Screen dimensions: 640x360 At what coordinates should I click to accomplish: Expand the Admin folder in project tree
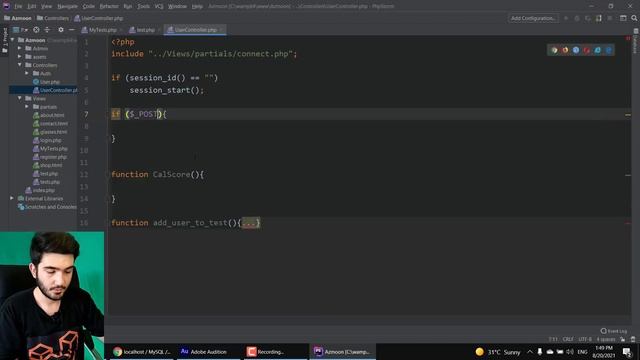tap(20, 48)
